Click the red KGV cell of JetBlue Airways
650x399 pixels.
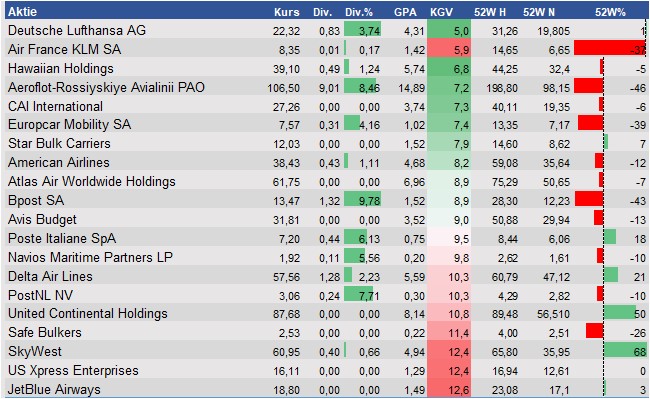point(449,389)
